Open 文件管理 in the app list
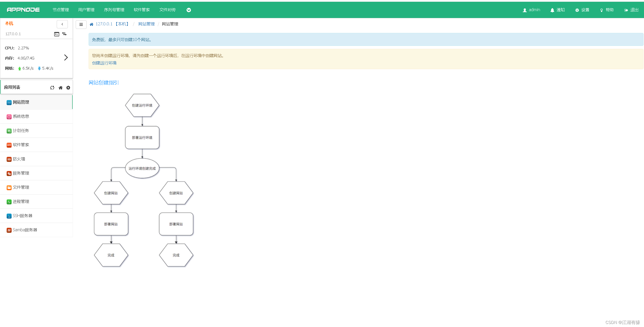Screen dimensions: 644x327 click(36, 187)
